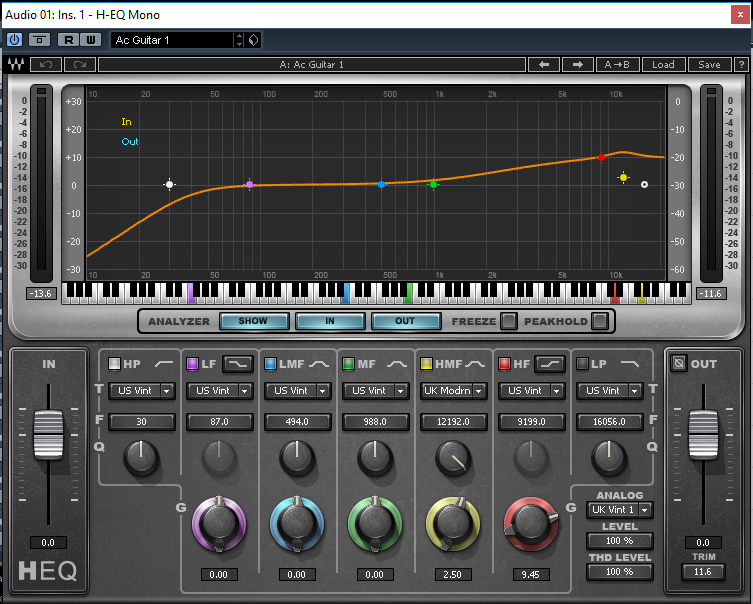Click the THD LEVEL 100 % field

pos(619,572)
